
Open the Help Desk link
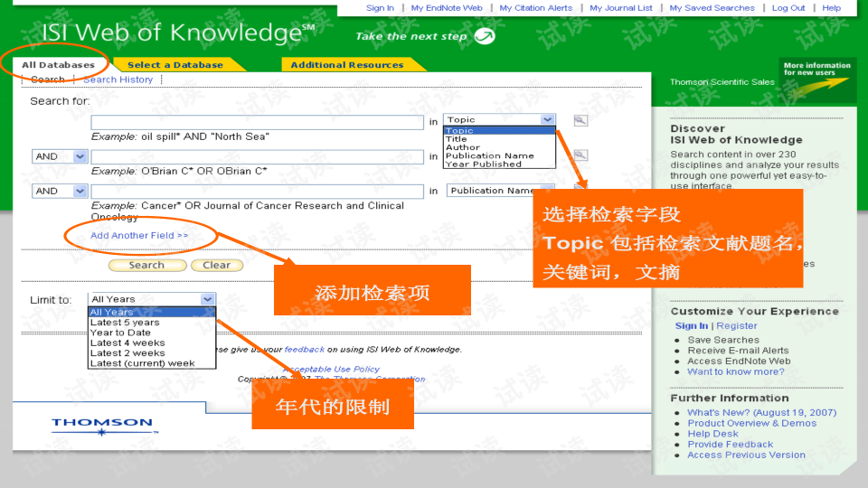[x=713, y=434]
